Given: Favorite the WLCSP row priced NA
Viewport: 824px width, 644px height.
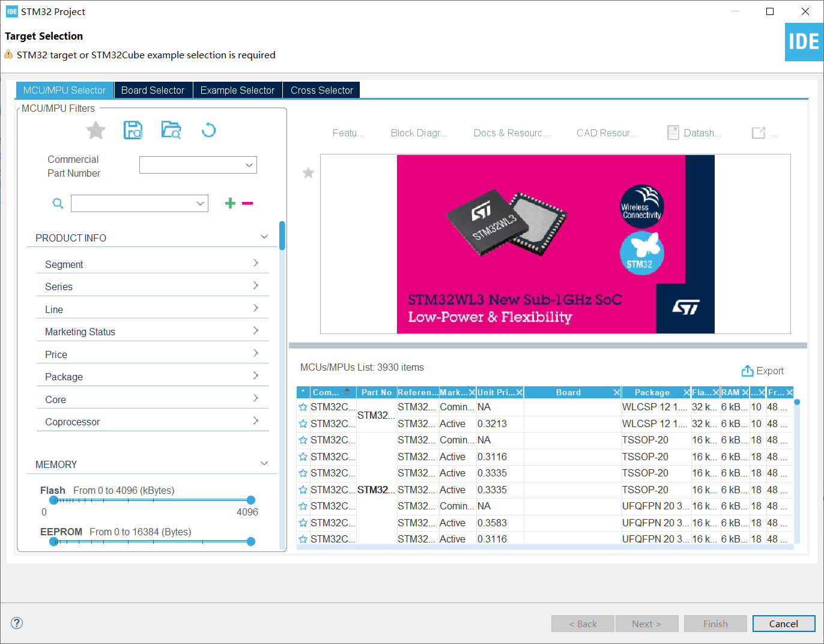Looking at the screenshot, I should click(303, 407).
